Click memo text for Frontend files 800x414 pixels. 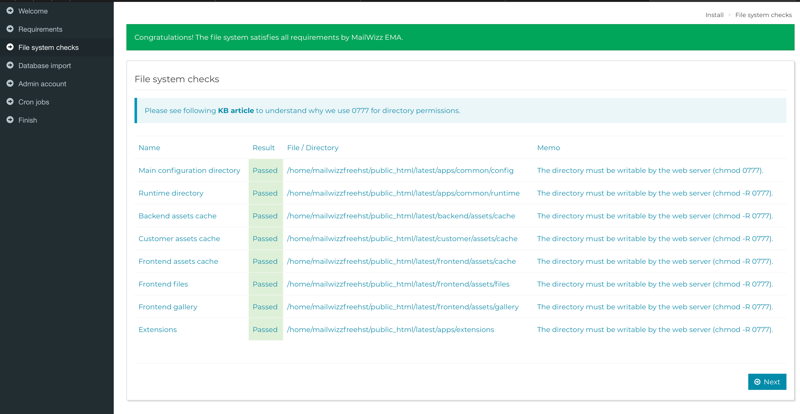655,284
